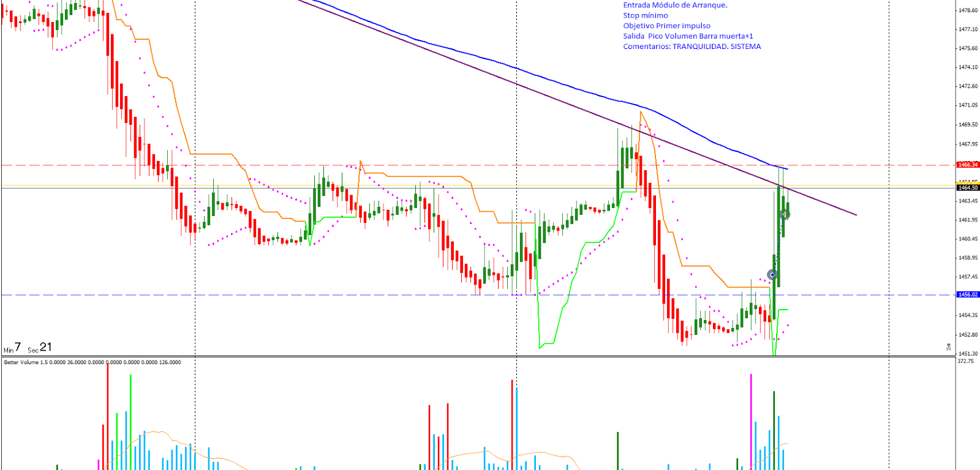980x470 pixels.
Task: Click the 1460.45 price axis label
Action: (x=968, y=239)
